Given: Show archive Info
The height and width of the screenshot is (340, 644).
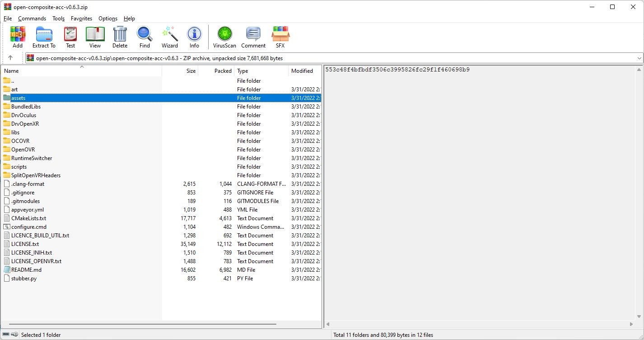Looking at the screenshot, I should click(194, 37).
